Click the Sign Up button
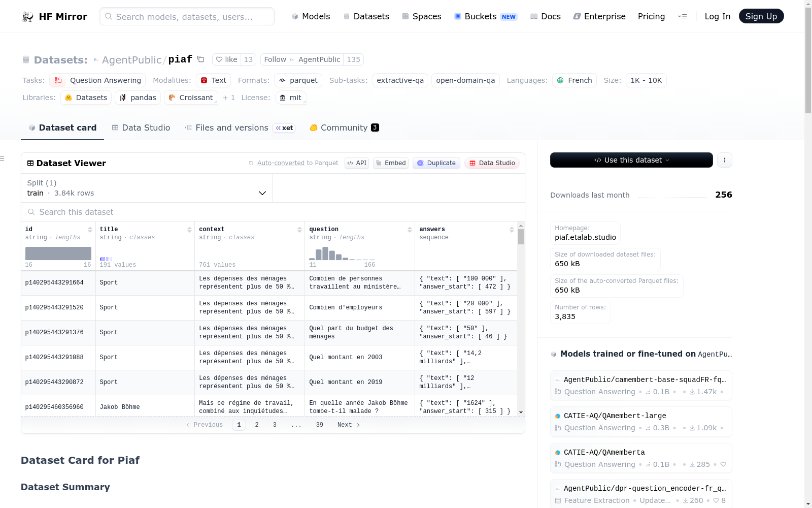Screen dimensions: 812x508 pos(761,16)
